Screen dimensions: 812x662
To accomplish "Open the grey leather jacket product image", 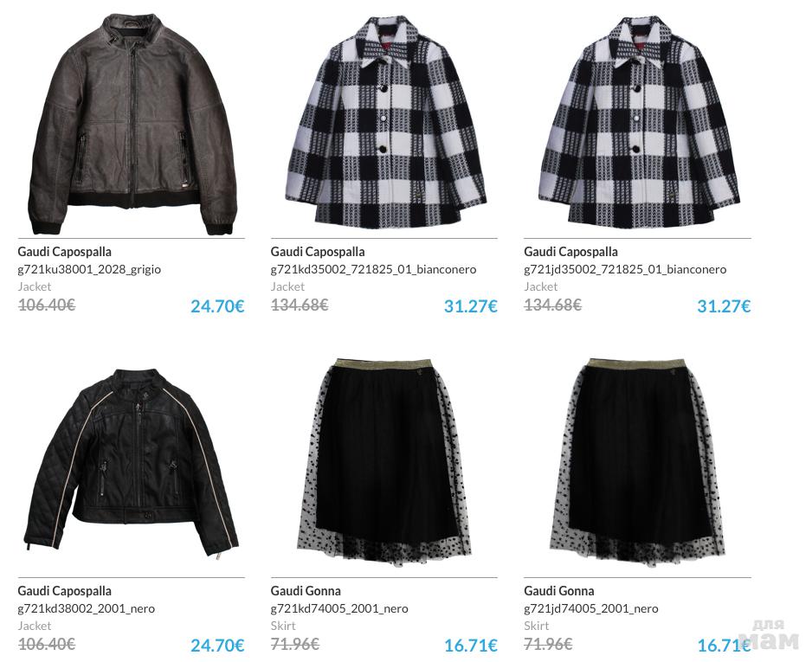I will (131, 125).
